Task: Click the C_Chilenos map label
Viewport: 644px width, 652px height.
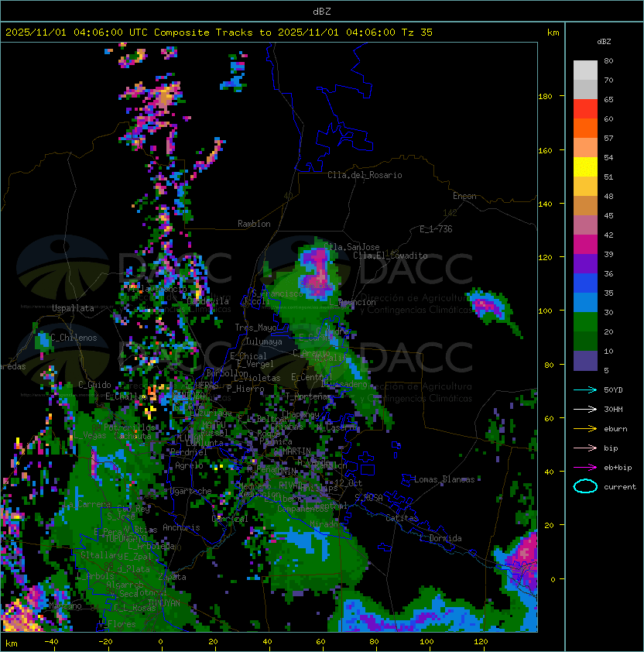Action: (x=74, y=338)
